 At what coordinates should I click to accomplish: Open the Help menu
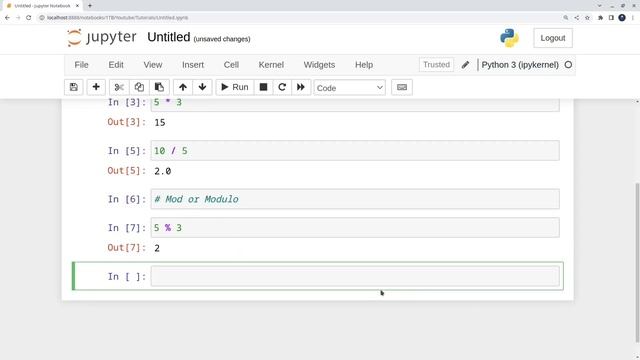(x=364, y=65)
